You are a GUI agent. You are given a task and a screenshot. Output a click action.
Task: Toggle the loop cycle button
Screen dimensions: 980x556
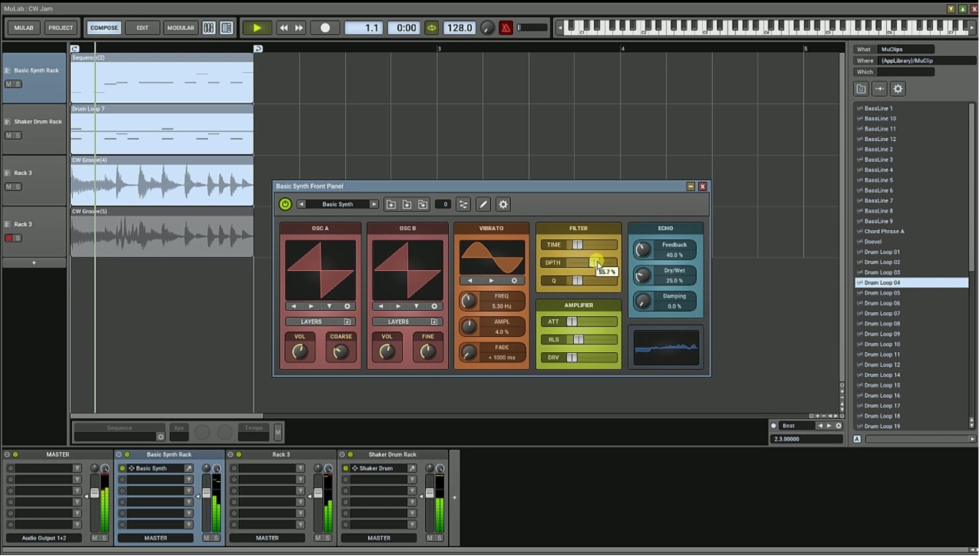click(x=432, y=28)
